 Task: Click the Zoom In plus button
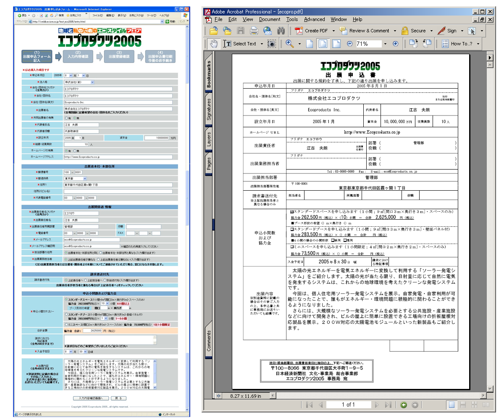coord(395,43)
